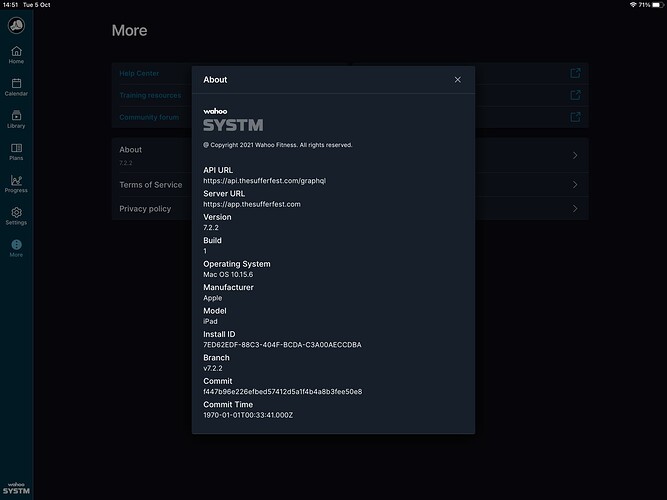
Task: Close the About dialog
Action: click(x=457, y=80)
